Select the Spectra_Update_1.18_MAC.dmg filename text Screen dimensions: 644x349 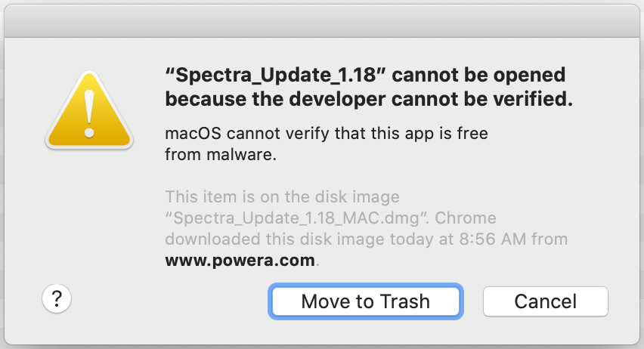296,218
